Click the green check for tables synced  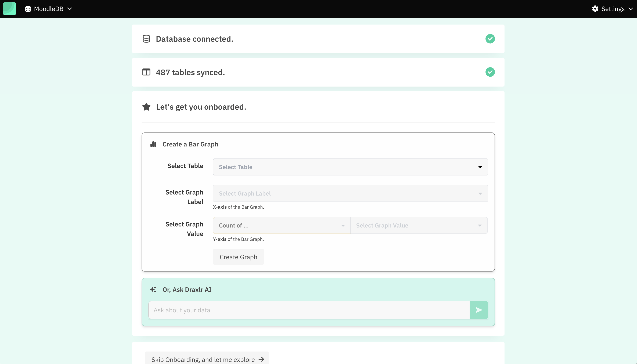(x=490, y=72)
